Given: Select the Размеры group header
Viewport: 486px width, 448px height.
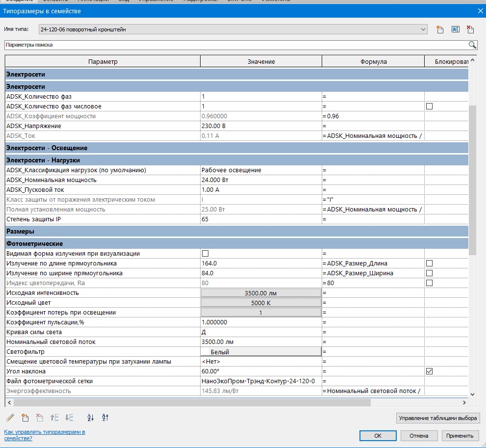Looking at the screenshot, I should (236, 231).
